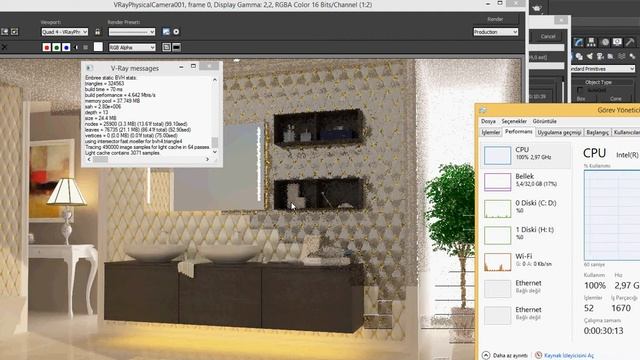This screenshot has width=640, height=360.
Task: Select the Space Warps category icon
Action: (621, 56)
